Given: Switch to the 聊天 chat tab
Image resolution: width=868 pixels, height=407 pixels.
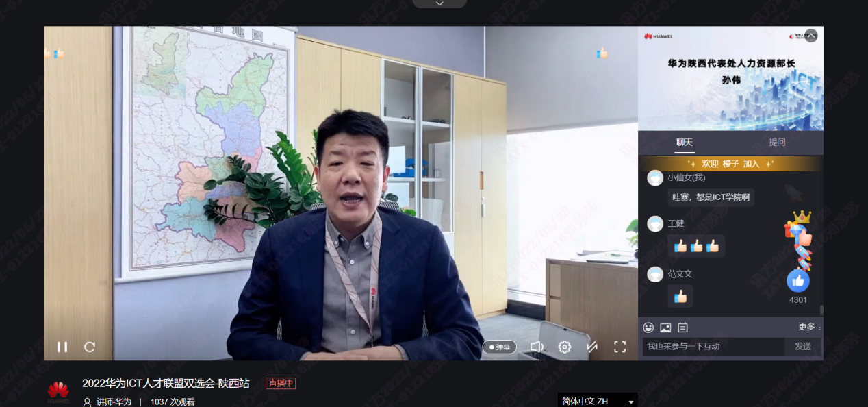Looking at the screenshot, I should coord(685,143).
